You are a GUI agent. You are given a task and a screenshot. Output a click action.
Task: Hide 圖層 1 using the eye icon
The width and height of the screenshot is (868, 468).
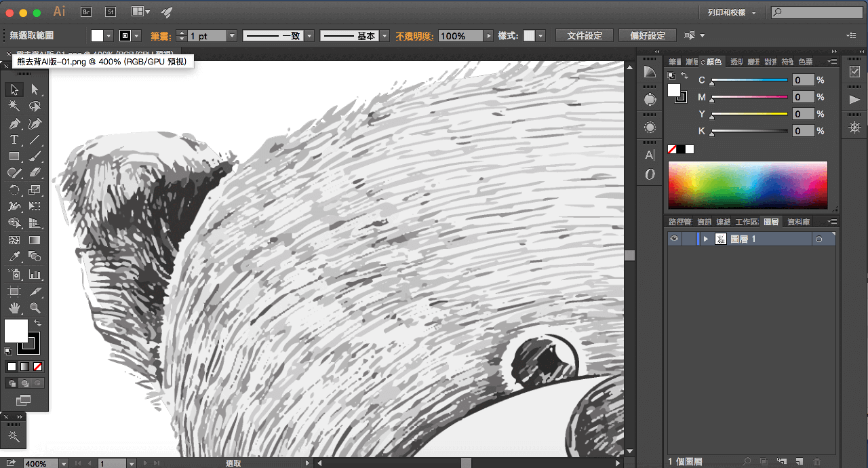(x=673, y=239)
